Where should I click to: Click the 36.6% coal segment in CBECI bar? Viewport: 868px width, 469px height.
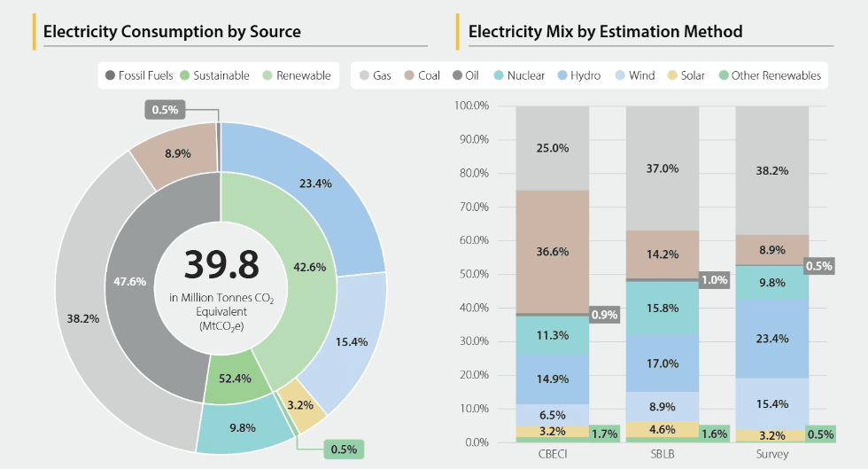click(x=553, y=252)
